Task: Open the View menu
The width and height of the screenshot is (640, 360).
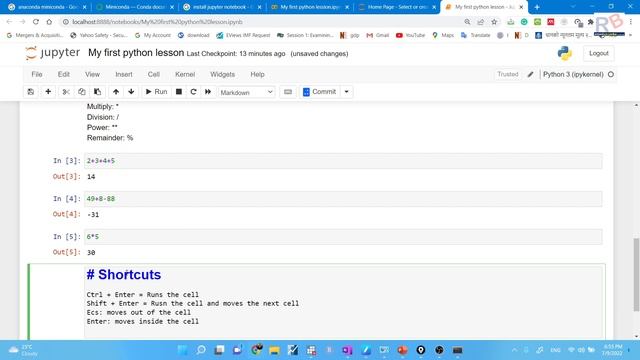Action: [x=92, y=74]
